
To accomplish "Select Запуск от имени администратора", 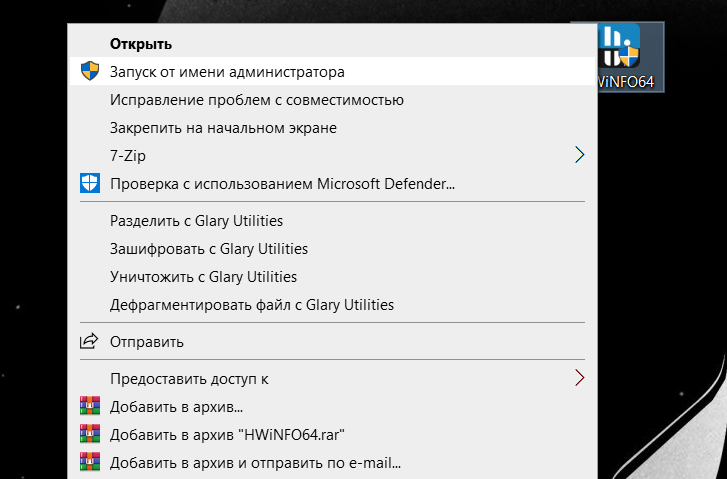I will tap(332, 71).
